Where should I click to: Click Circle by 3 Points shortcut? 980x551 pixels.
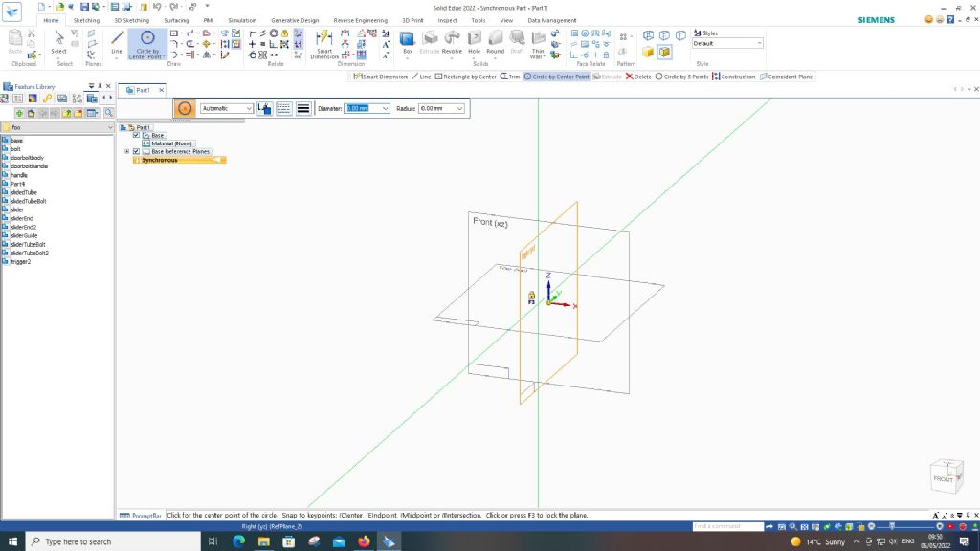pyautogui.click(x=681, y=77)
